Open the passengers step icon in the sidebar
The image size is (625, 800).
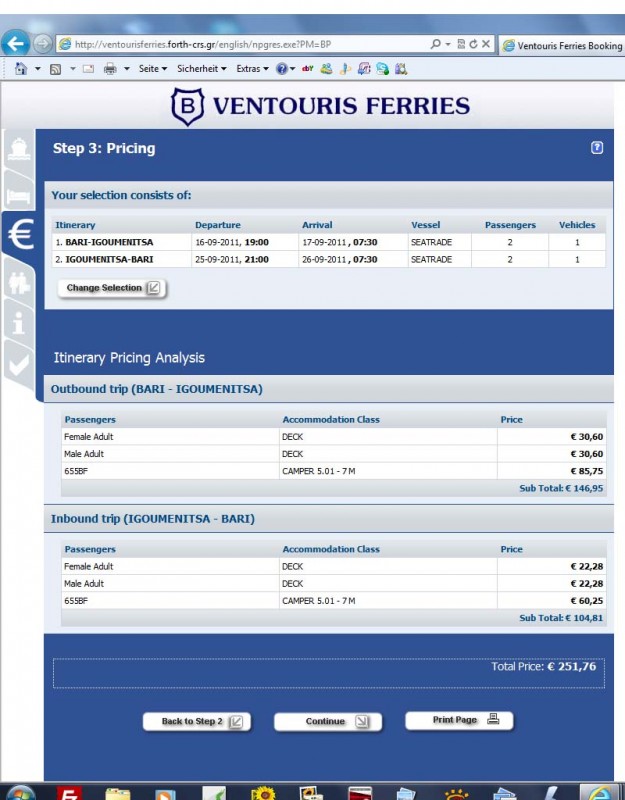[19, 281]
